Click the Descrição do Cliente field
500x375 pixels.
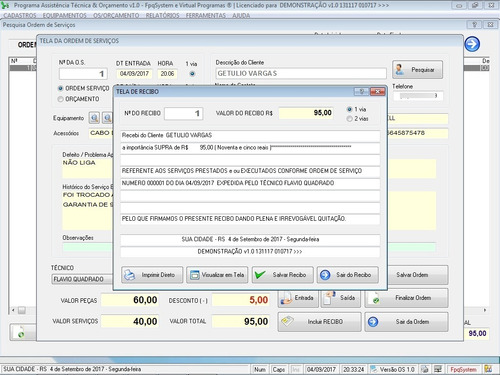point(301,74)
